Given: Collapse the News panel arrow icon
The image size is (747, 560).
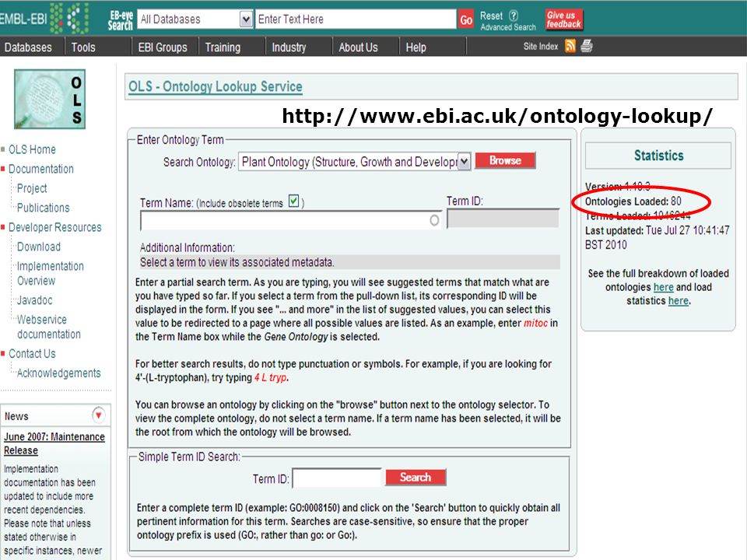Looking at the screenshot, I should pyautogui.click(x=98, y=415).
